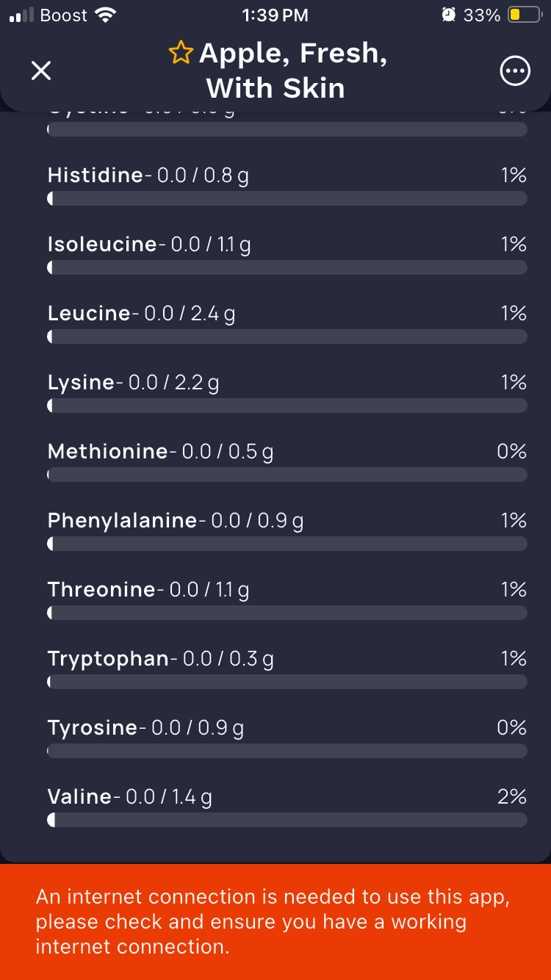Close the food detail with X icon

click(x=41, y=71)
